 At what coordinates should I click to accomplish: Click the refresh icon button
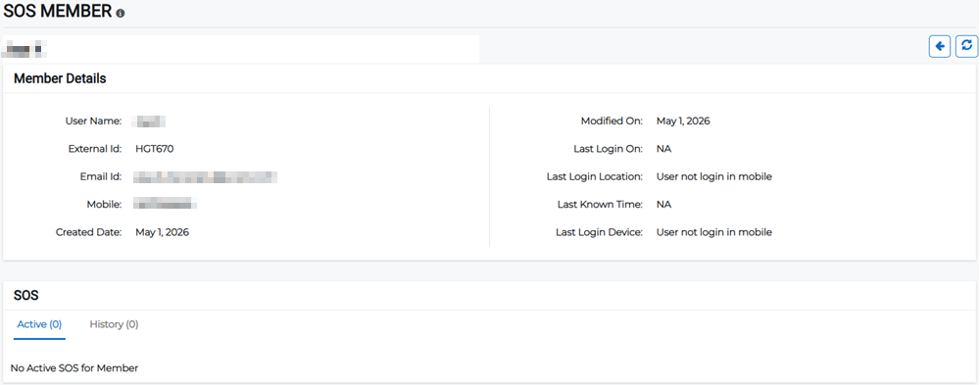point(967,46)
